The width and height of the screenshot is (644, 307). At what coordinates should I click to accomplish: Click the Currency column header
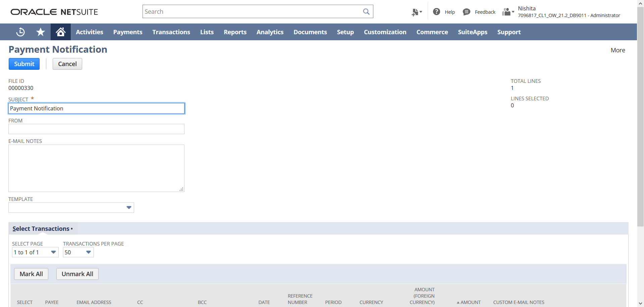click(x=371, y=302)
